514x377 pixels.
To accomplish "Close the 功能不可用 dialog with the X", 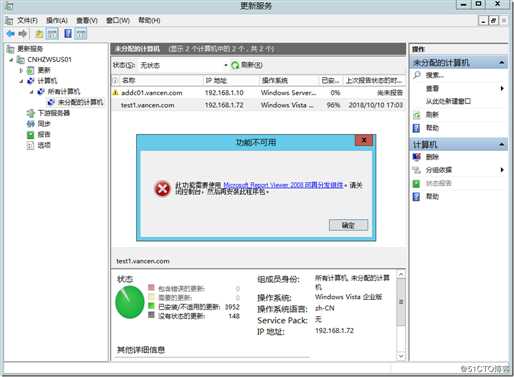I will click(x=364, y=140).
